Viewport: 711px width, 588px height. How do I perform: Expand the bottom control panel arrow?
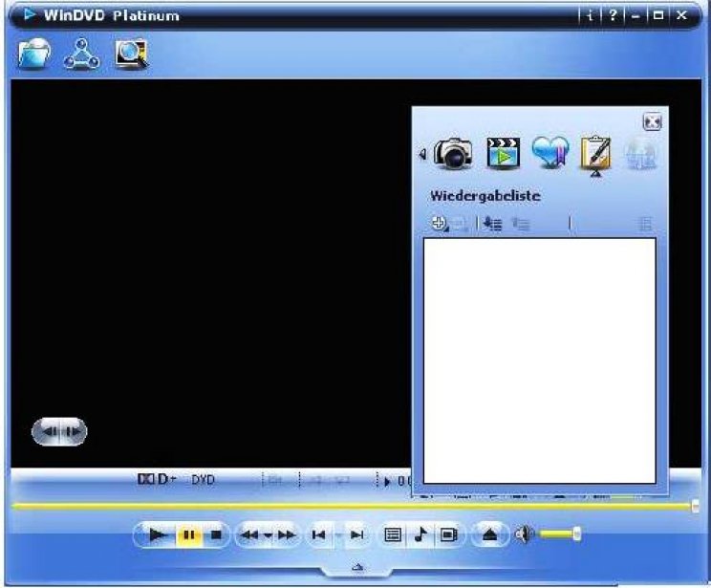coord(357,567)
